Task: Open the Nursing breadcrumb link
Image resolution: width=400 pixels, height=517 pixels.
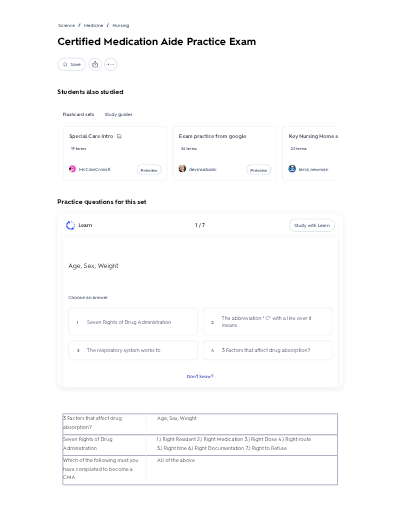Action: click(121, 25)
